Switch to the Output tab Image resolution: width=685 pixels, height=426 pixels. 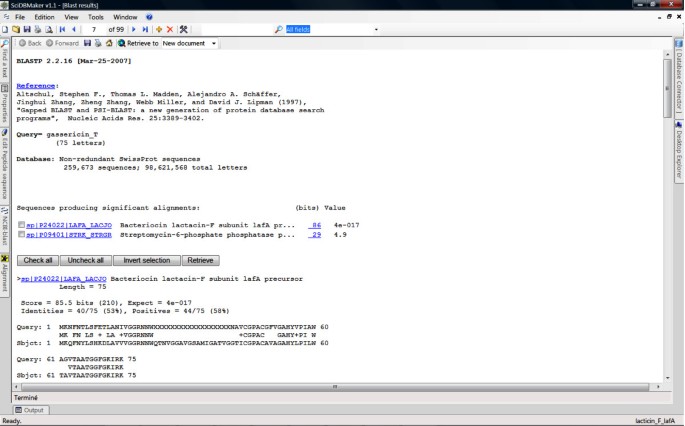coord(30,410)
